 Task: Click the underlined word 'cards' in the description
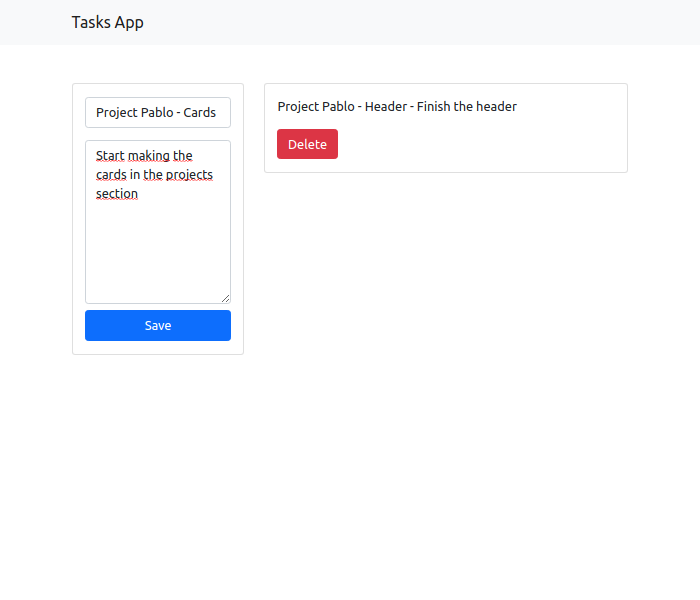pyautogui.click(x=111, y=175)
